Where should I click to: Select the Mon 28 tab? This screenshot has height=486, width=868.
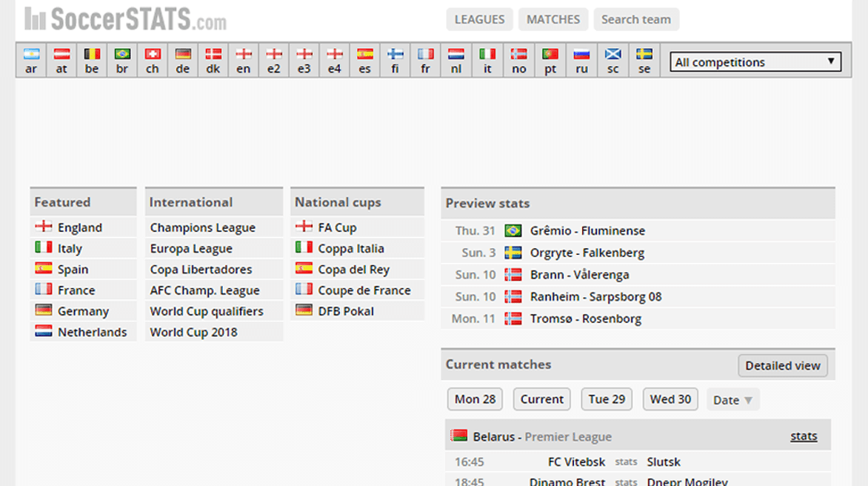click(x=475, y=399)
